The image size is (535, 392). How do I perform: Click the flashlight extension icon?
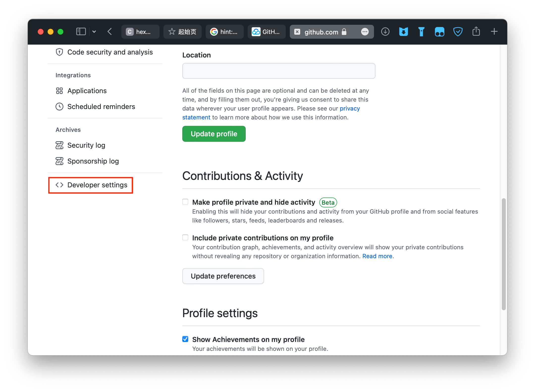(x=421, y=32)
